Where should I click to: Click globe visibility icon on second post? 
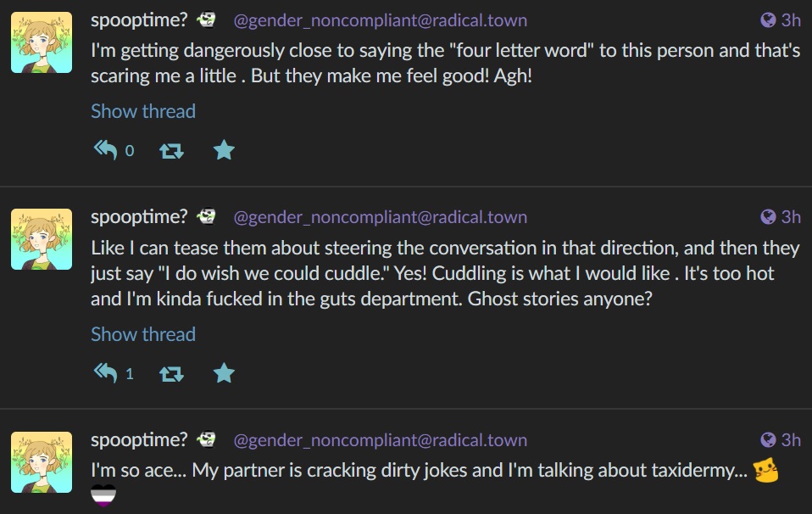coord(768,216)
